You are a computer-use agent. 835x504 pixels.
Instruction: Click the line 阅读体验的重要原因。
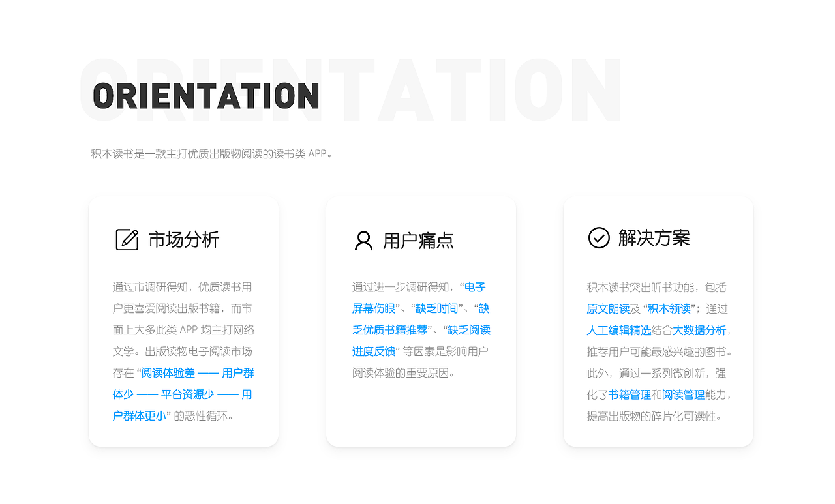[x=404, y=373]
